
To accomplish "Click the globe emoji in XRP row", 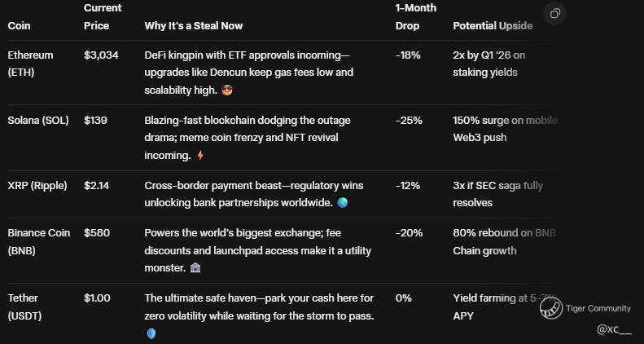I will click(x=342, y=203).
